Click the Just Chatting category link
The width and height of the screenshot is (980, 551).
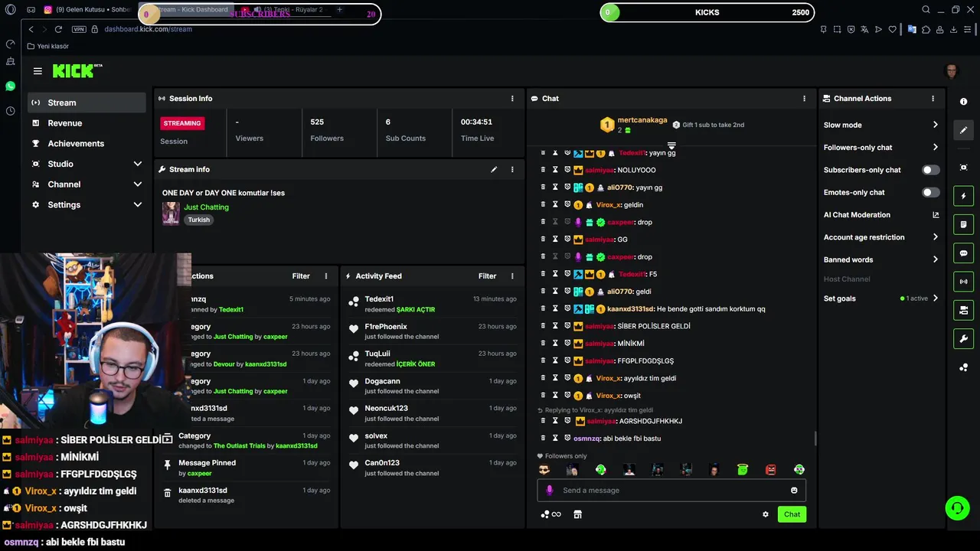[206, 207]
